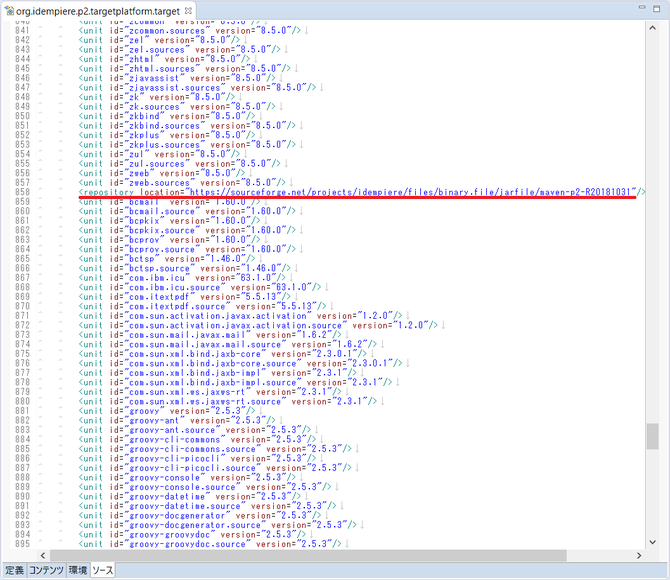
Task: Close the org.idempiere.p2.targetplatform.target editor tab
Action: click(188, 11)
